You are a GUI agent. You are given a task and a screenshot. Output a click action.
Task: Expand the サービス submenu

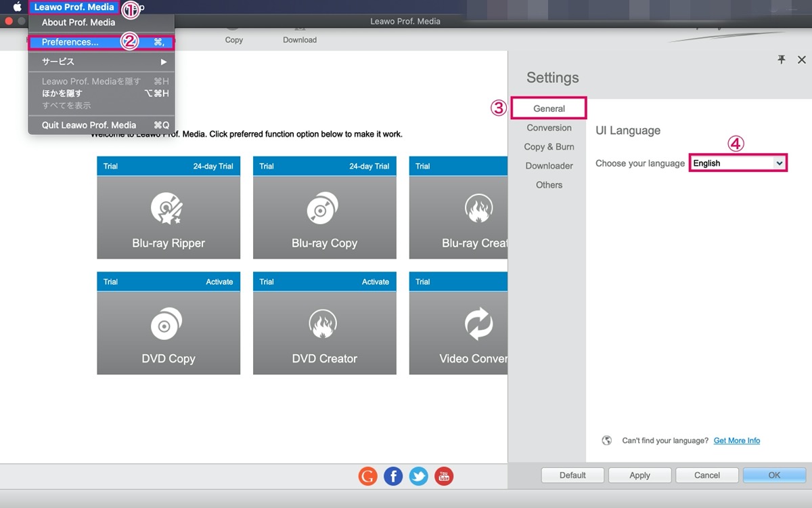(101, 62)
